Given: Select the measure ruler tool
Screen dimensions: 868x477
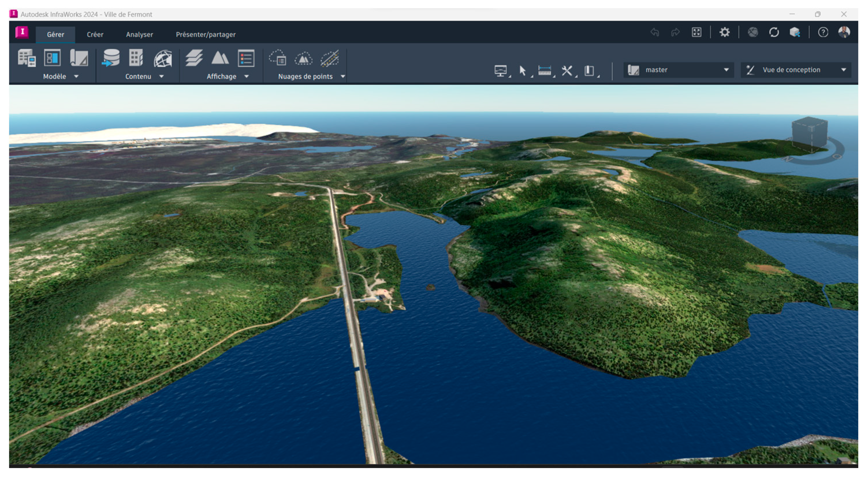Looking at the screenshot, I should tap(544, 71).
